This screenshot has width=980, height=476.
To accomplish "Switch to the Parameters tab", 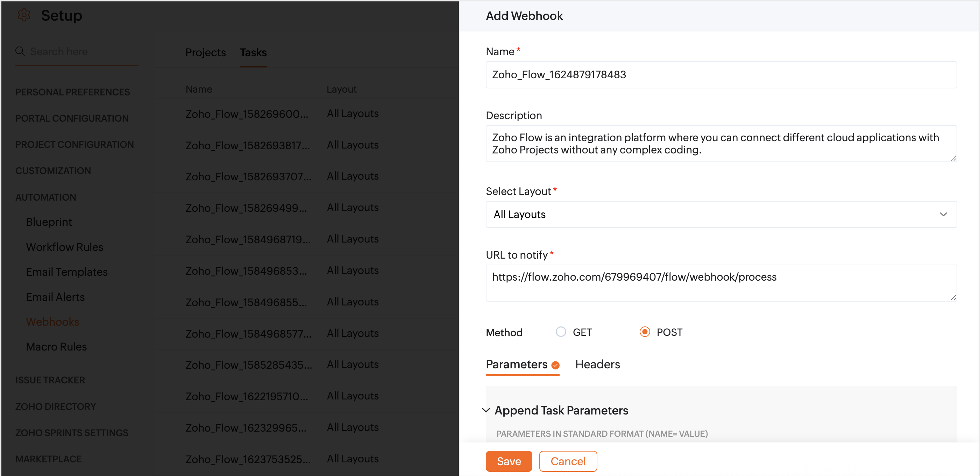I will coord(516,364).
